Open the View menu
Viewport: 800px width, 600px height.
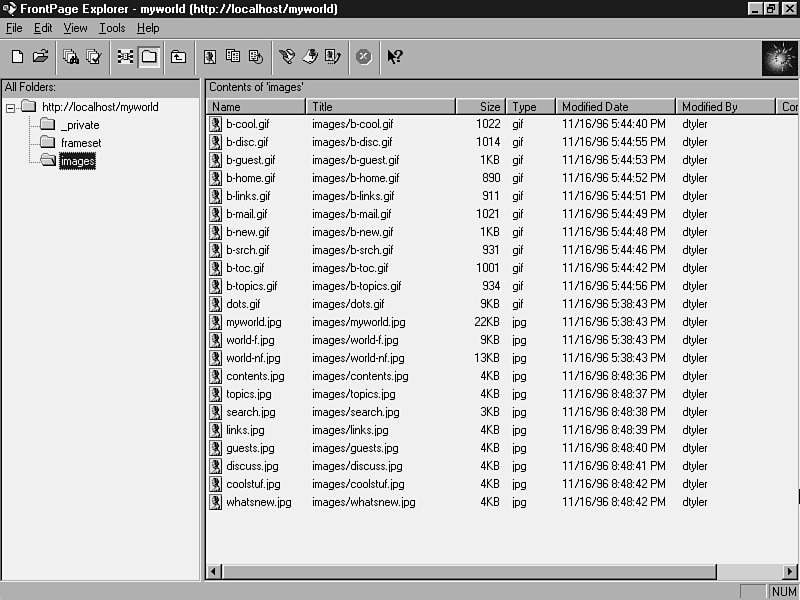(x=75, y=28)
